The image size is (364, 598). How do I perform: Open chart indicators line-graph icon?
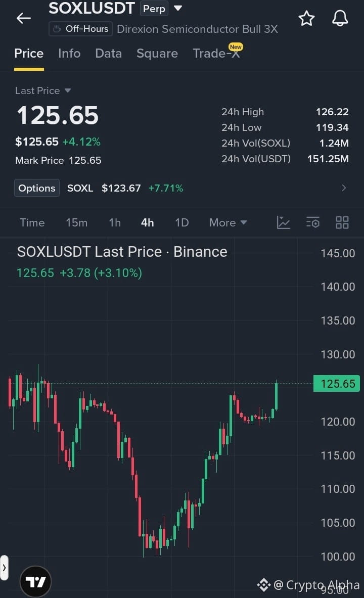pos(283,222)
